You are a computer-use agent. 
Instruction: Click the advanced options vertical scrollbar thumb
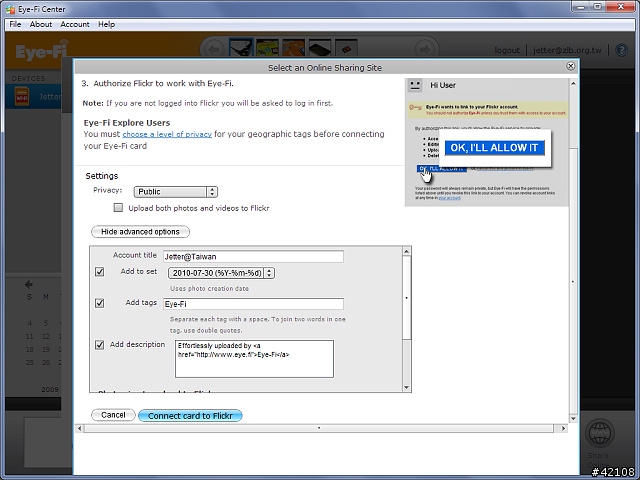(x=407, y=298)
